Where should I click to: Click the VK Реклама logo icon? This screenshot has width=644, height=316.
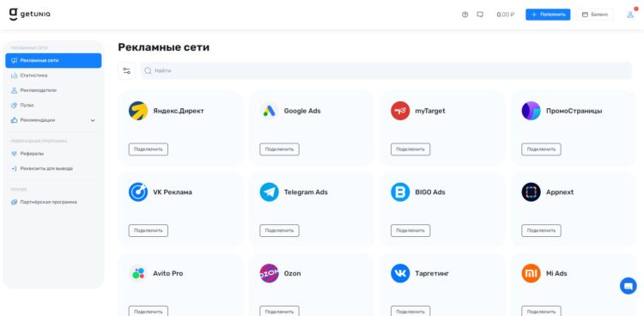(138, 191)
